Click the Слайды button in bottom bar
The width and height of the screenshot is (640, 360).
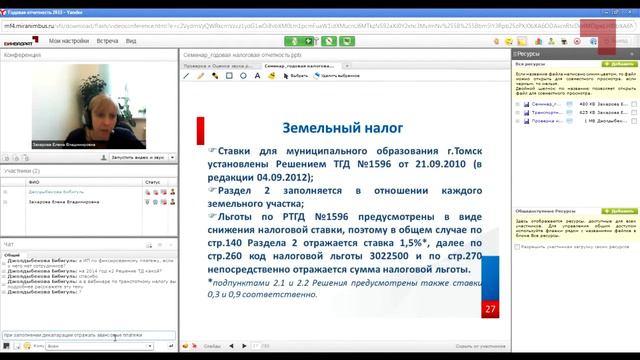pos(212,346)
